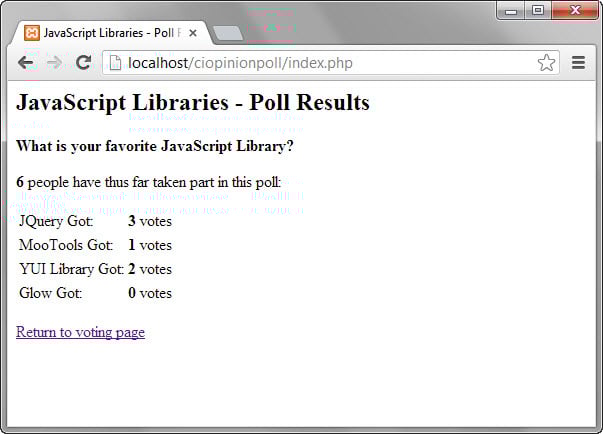
Task: Minimize the browser window
Action: coord(512,11)
